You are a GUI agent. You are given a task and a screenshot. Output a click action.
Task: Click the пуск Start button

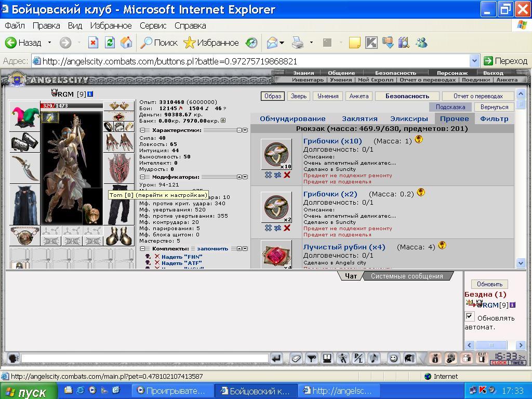pyautogui.click(x=29, y=392)
